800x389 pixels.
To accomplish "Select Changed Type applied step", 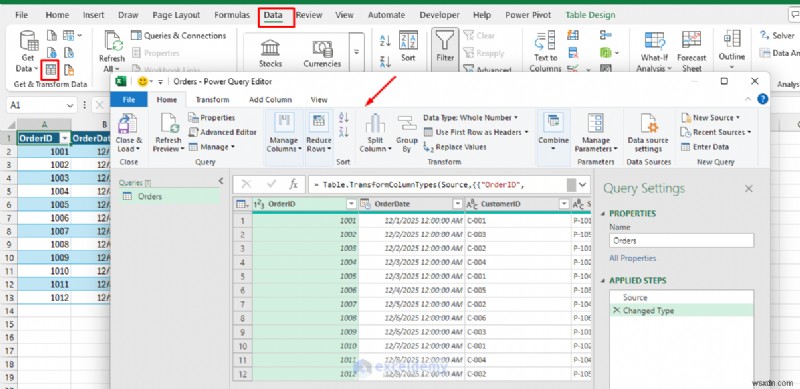I will tap(681, 310).
